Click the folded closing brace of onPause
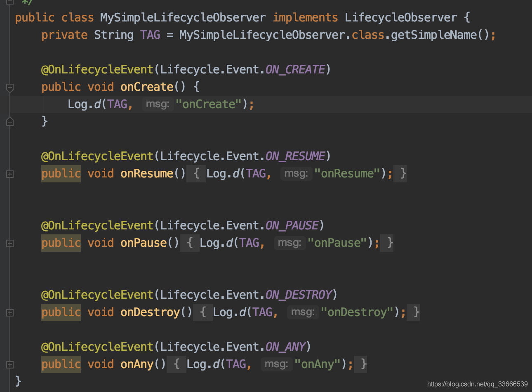This screenshot has height=392, width=532. [x=388, y=243]
